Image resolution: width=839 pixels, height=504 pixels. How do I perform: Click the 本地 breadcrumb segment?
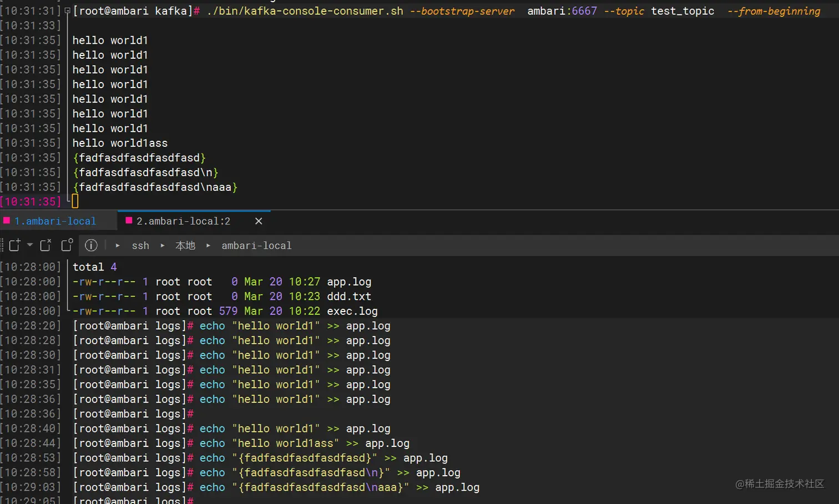(x=185, y=246)
